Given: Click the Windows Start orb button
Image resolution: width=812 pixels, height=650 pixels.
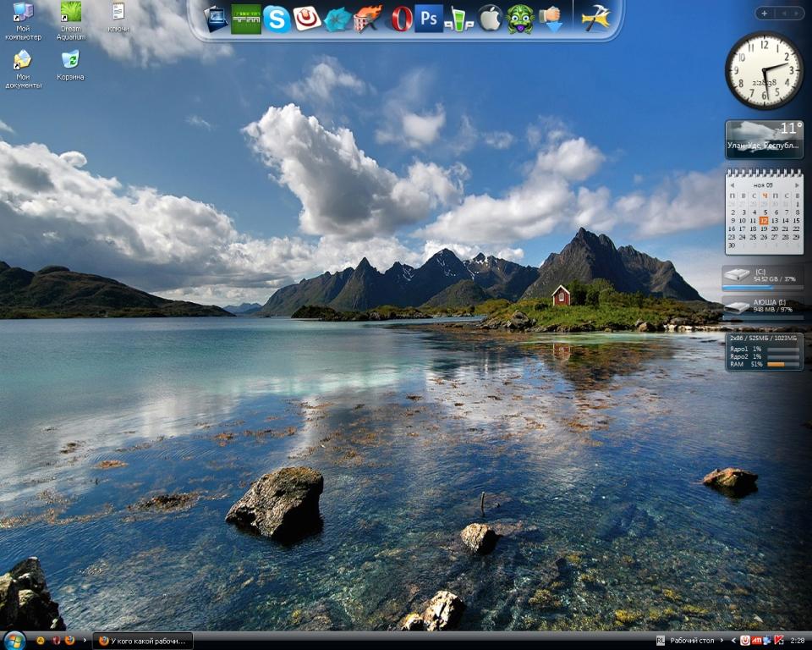Looking at the screenshot, I should [14, 640].
